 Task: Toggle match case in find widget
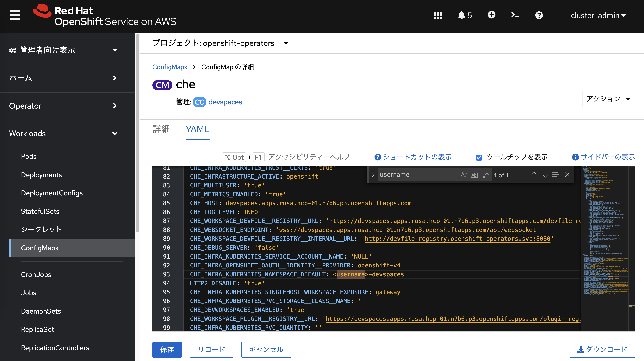coord(464,175)
